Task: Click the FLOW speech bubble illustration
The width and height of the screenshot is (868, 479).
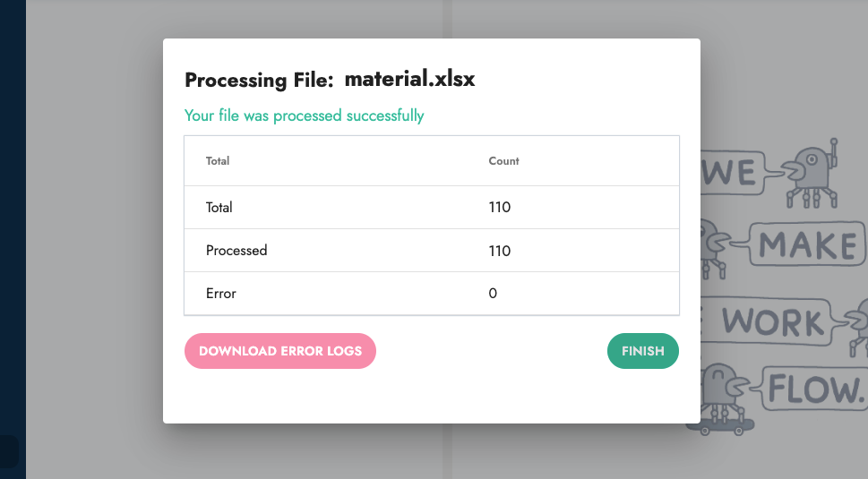Action: click(813, 389)
